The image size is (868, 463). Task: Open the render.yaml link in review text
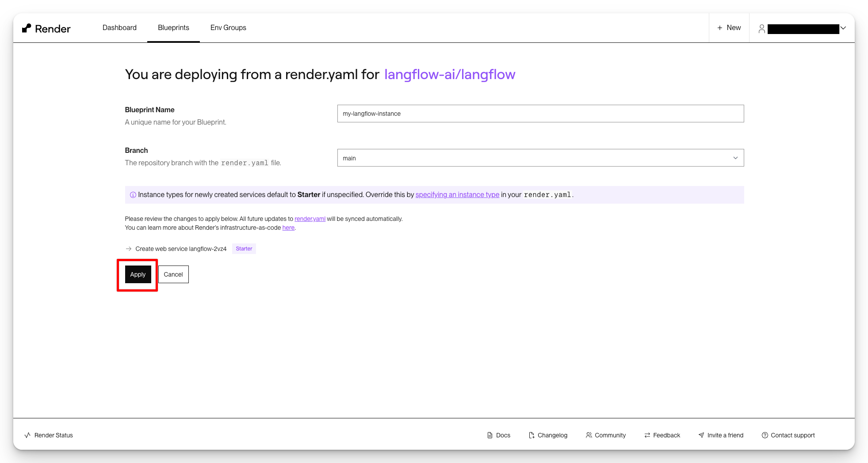310,219
